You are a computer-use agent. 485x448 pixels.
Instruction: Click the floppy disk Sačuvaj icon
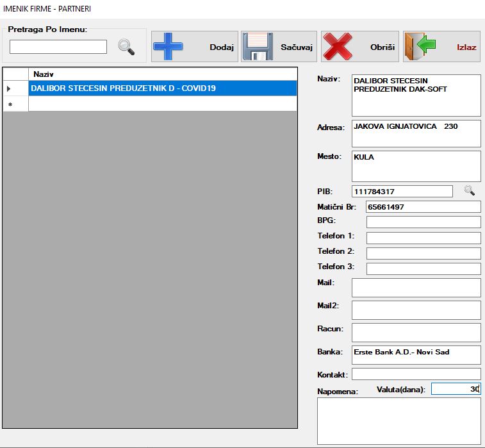(257, 47)
